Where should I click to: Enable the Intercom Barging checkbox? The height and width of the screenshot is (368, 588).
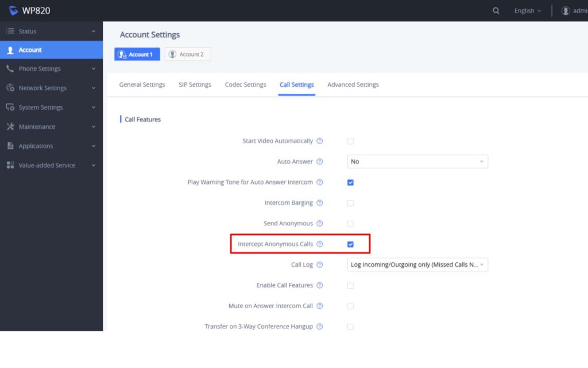350,203
